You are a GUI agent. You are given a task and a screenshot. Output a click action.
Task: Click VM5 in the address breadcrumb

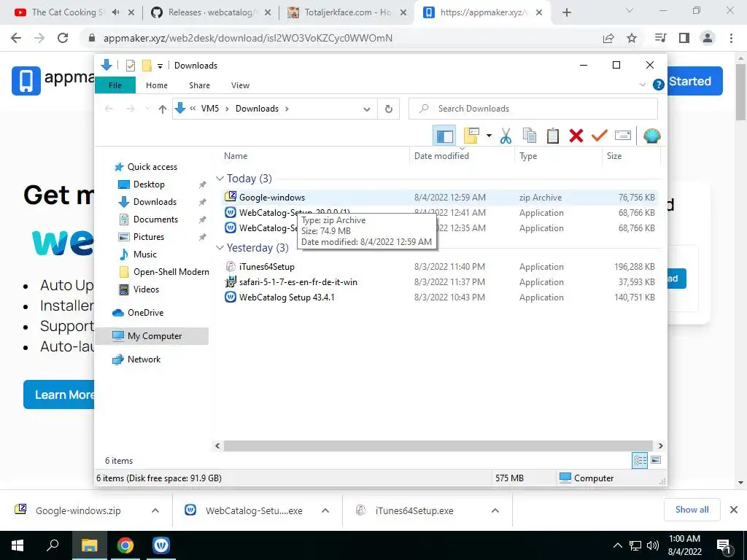click(x=209, y=109)
